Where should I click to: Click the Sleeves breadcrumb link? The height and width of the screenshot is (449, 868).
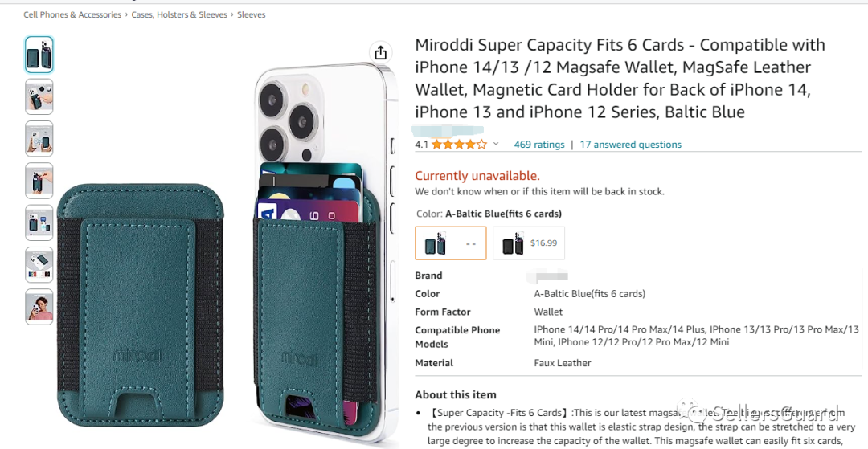[x=251, y=14]
